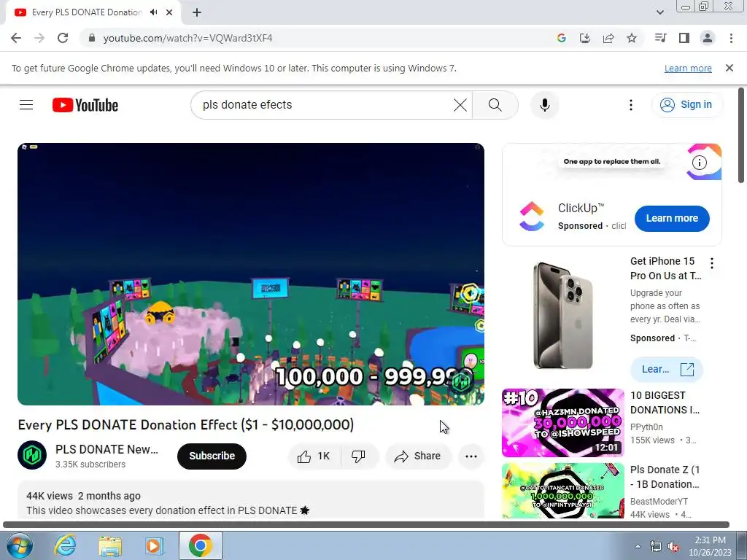Open the media controls icon

661,38
